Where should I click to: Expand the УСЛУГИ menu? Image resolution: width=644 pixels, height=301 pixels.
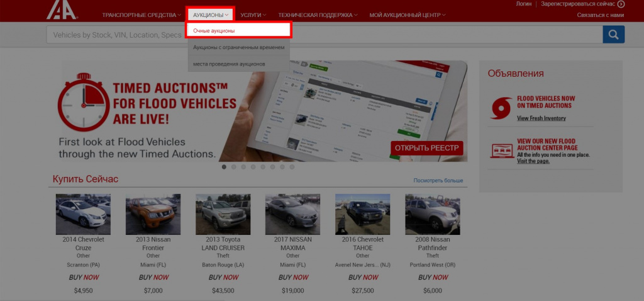pyautogui.click(x=253, y=15)
